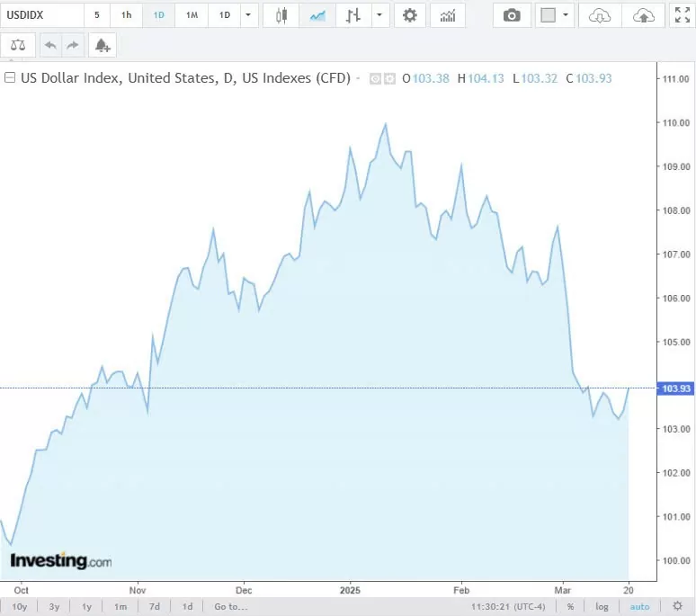Toggle fullscreen mode for the chart
Viewport: 696px width, 616px height.
682,15
